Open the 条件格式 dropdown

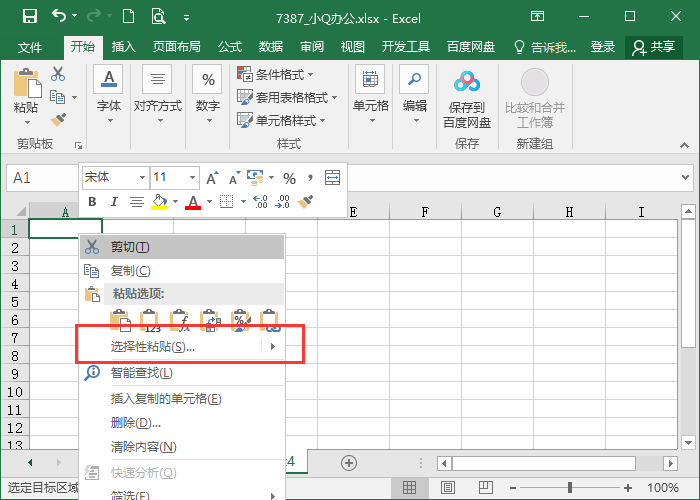coord(275,74)
